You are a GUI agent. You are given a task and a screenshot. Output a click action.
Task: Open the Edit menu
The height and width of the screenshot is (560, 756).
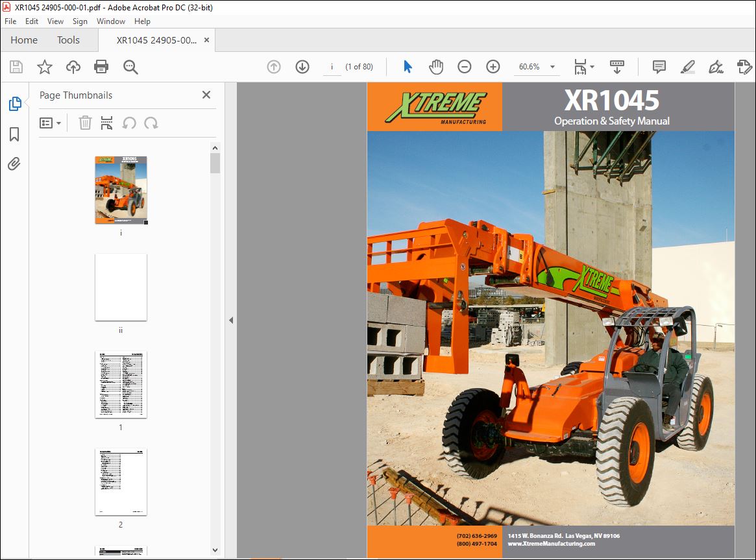(31, 21)
